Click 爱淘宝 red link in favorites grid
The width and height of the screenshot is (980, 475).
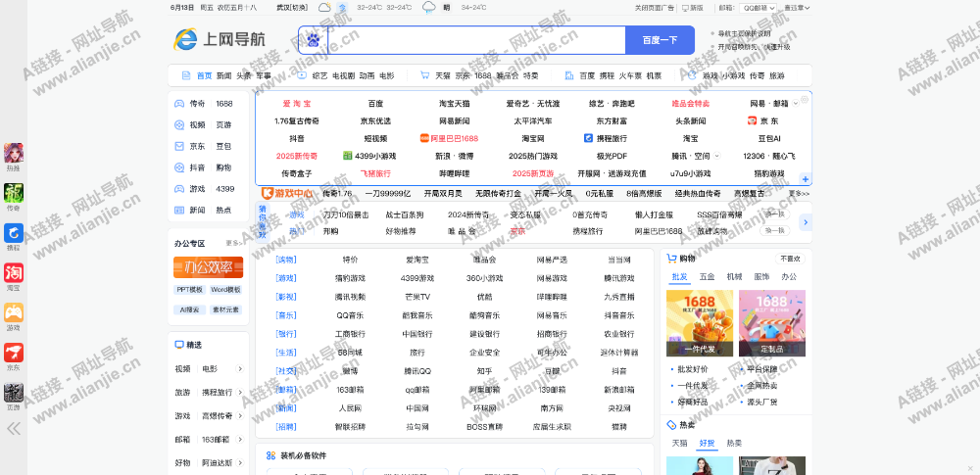297,103
